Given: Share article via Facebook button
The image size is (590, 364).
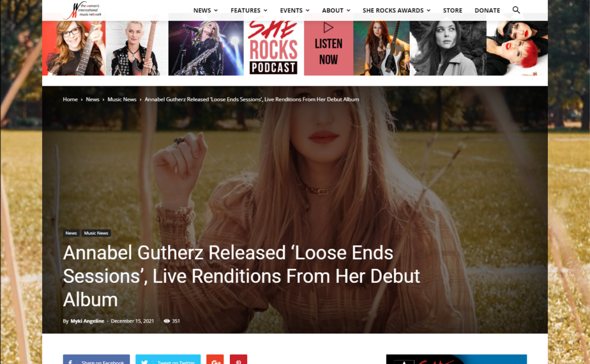Looking at the screenshot, I should pyautogui.click(x=96, y=359).
